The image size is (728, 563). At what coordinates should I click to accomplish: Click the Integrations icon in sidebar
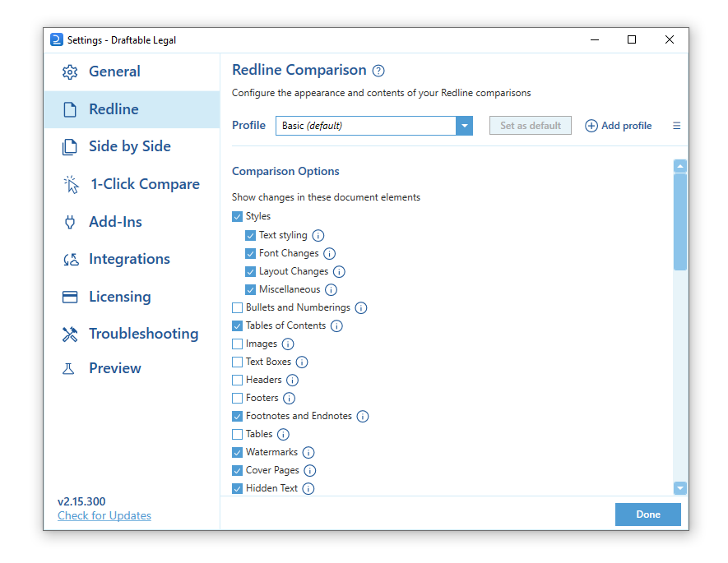pyautogui.click(x=71, y=259)
